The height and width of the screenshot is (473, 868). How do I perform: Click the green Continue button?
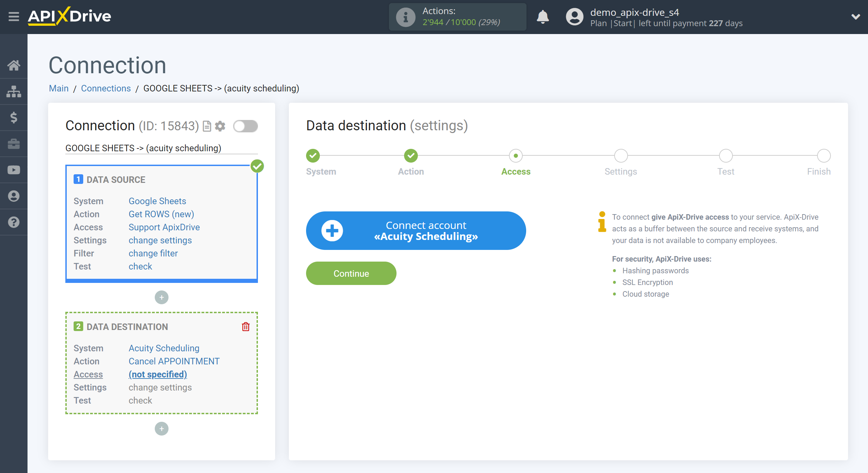[x=351, y=273]
